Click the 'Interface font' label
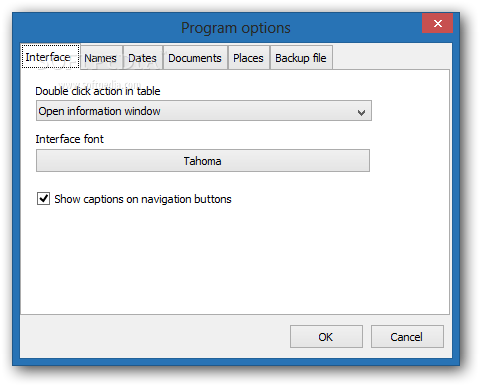The image size is (480, 386). click(70, 139)
